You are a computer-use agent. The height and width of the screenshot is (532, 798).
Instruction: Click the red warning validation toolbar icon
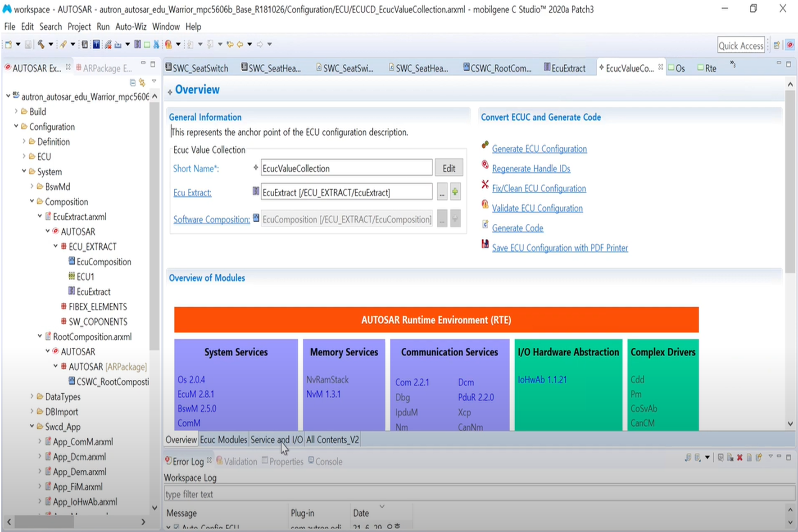(x=168, y=44)
